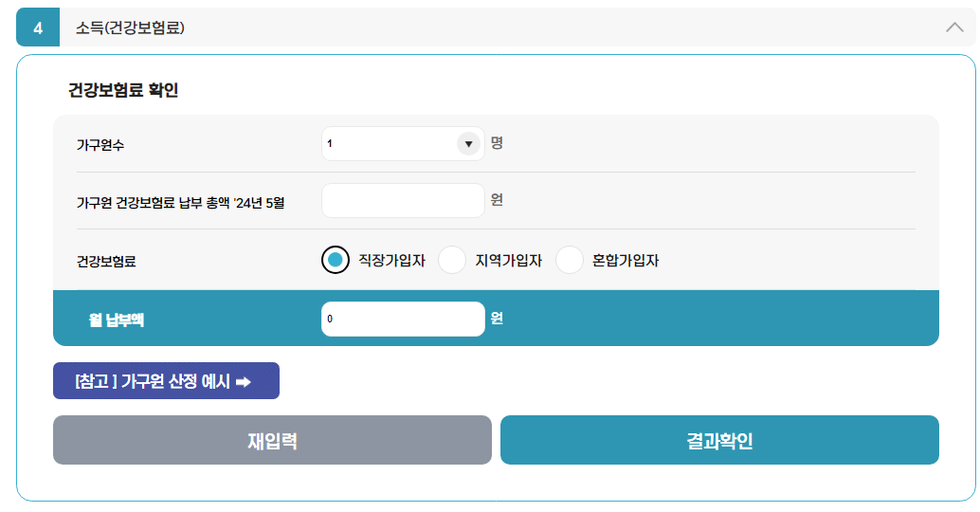Select the 지역가입자 radio button
Screen dimensions: 980x512
click(452, 260)
